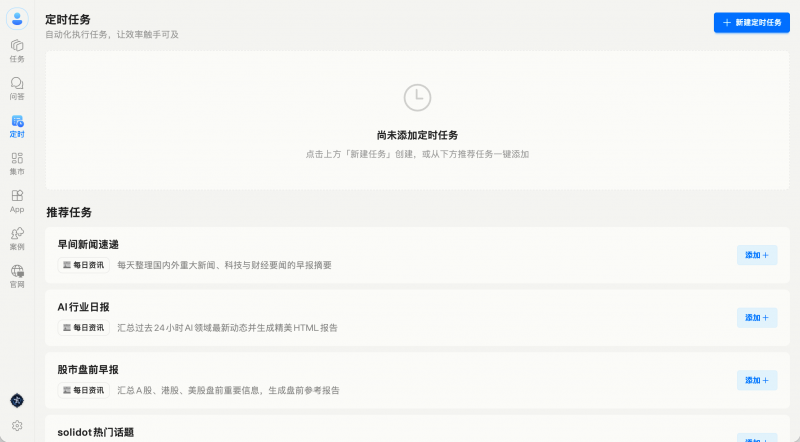
Task: Open the 问答 chat section
Action: [17, 88]
